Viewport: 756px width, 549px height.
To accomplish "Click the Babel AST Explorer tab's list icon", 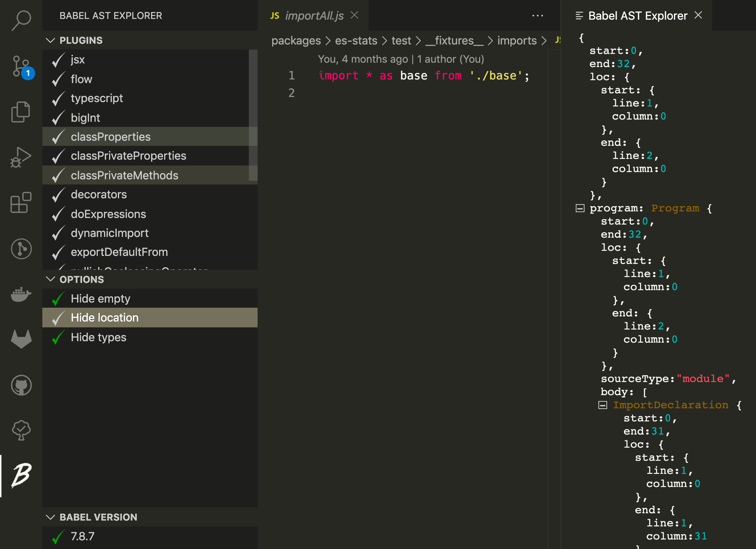I will click(579, 16).
